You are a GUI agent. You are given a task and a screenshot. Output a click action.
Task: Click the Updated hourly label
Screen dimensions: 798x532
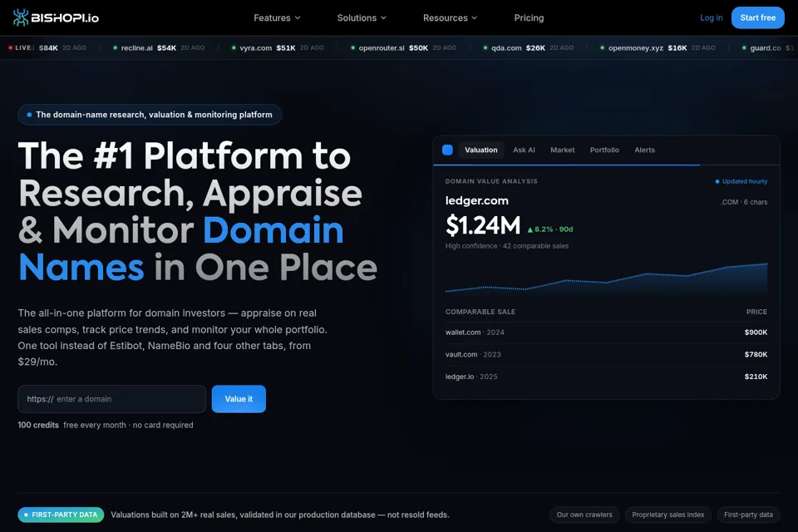coord(741,181)
